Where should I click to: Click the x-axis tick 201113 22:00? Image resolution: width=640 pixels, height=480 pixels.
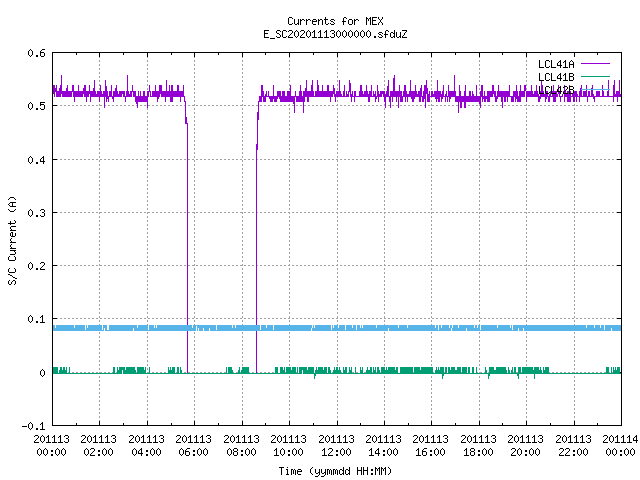(573, 446)
